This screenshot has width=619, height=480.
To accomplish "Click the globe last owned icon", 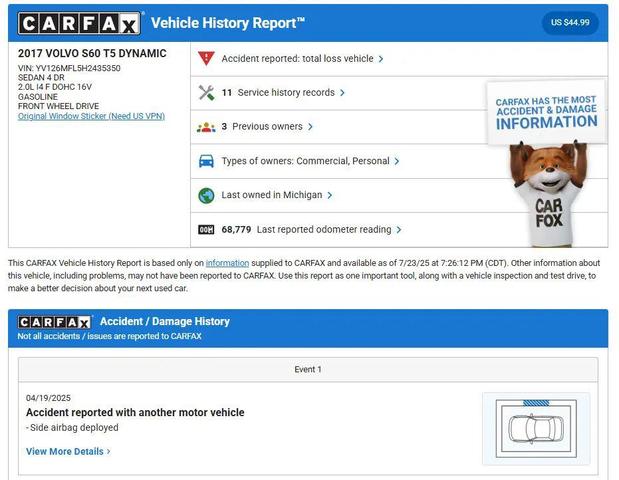I will coord(206,195).
